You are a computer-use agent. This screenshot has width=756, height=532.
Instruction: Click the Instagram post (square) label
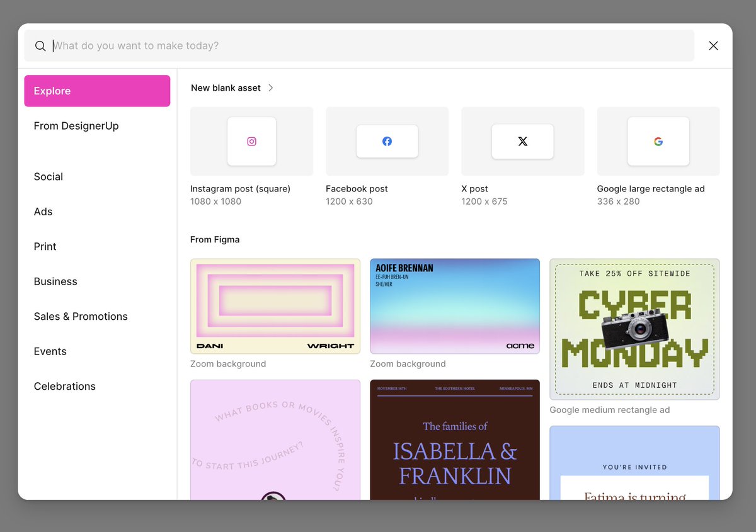pos(240,189)
